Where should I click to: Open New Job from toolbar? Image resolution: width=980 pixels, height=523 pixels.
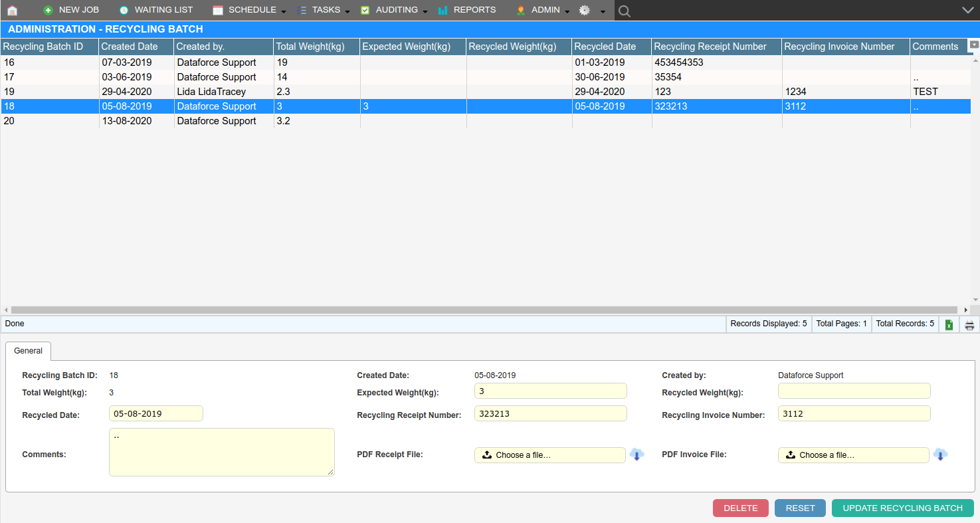point(71,10)
